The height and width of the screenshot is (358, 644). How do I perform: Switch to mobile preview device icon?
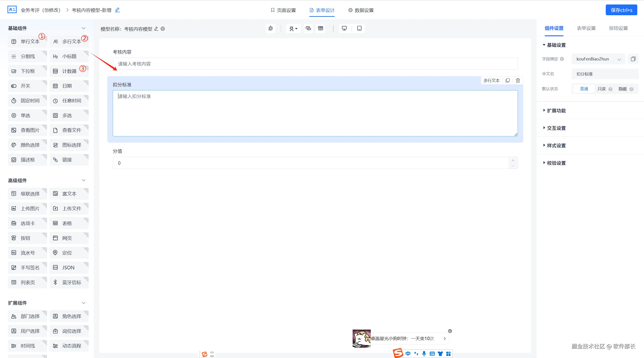point(359,28)
